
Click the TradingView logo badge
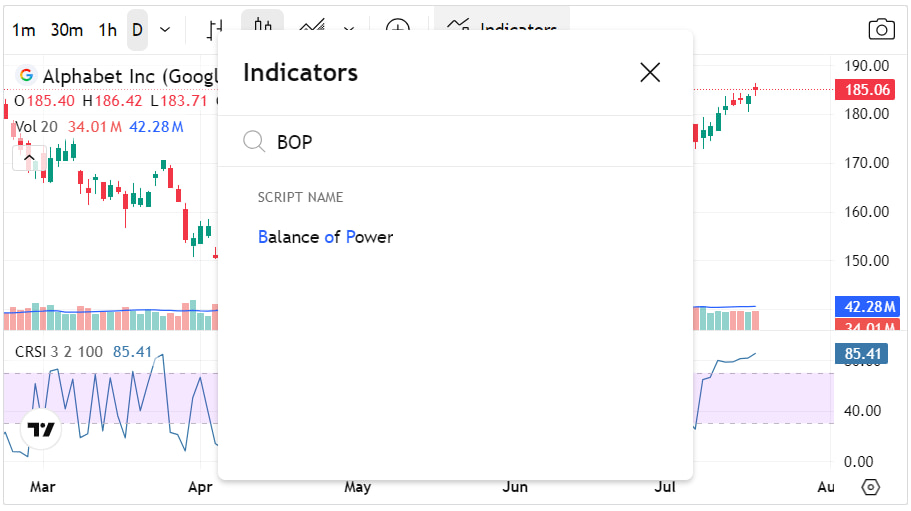41,429
